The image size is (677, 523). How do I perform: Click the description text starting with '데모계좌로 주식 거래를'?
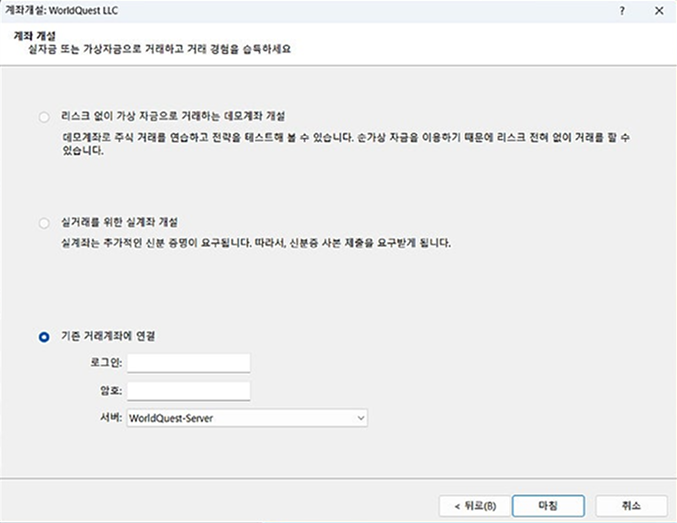346,144
